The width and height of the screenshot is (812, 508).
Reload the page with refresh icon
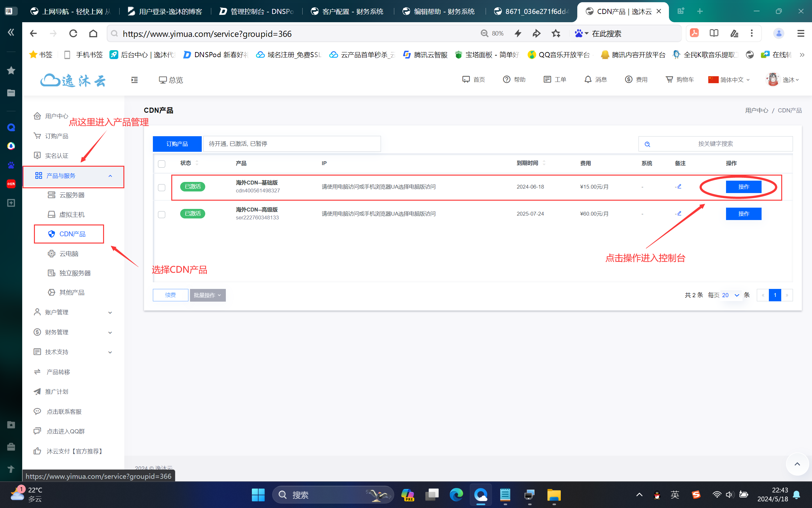click(73, 34)
